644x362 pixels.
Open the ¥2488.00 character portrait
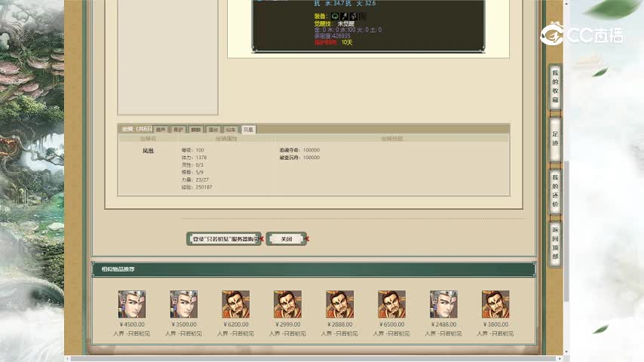coord(443,304)
